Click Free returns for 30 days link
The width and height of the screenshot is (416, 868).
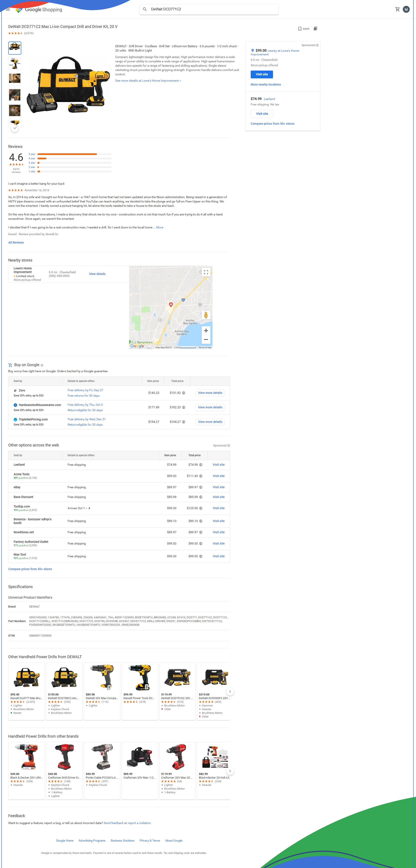point(84,396)
